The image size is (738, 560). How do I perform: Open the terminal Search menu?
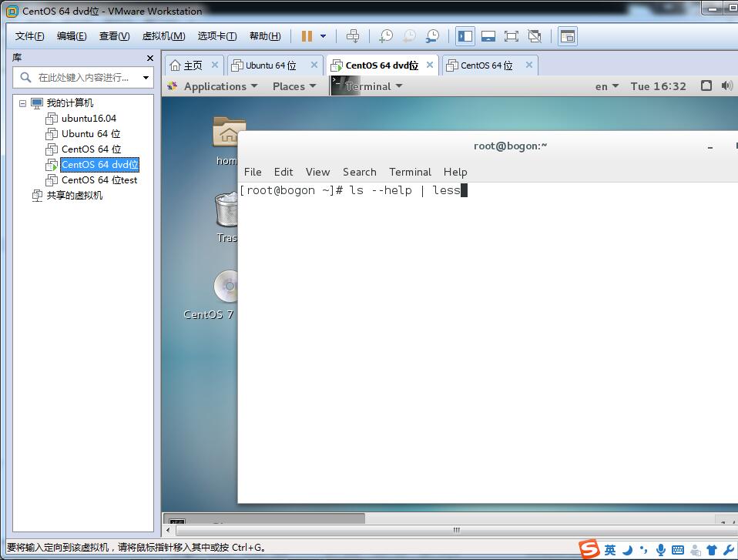click(x=360, y=173)
